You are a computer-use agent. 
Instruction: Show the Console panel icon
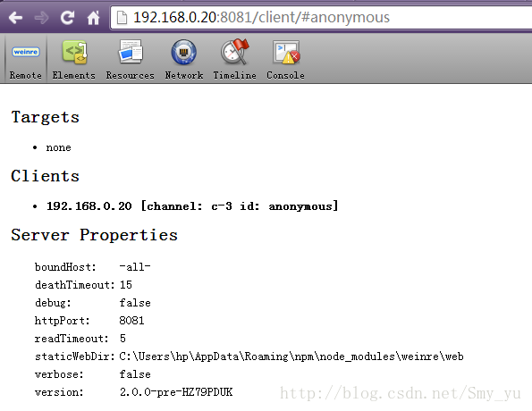pyautogui.click(x=286, y=52)
